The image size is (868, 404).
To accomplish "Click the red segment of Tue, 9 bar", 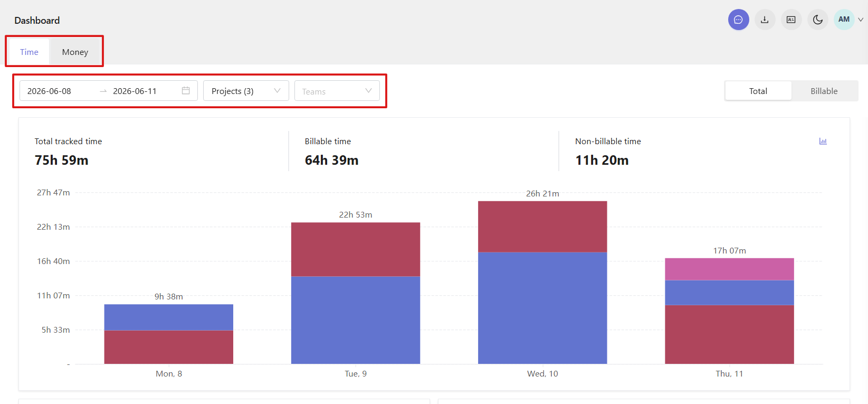I will pos(356,249).
